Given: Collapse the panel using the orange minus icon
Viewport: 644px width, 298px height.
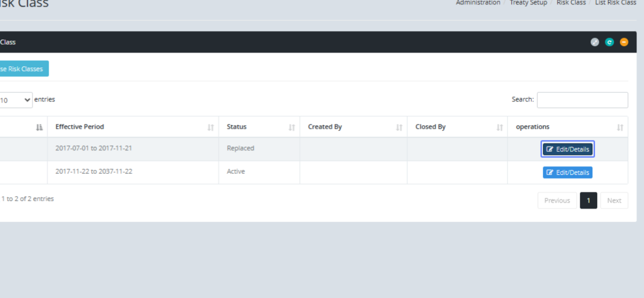Looking at the screenshot, I should click(624, 42).
